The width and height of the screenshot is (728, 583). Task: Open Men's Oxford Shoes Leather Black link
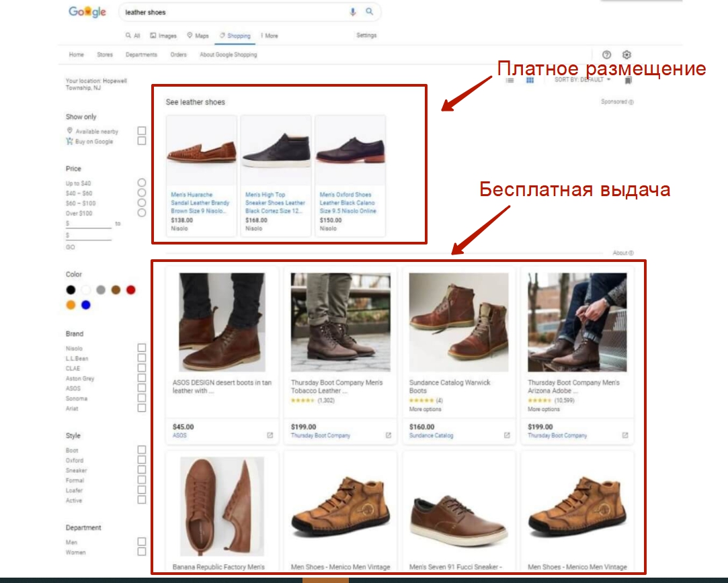(x=348, y=203)
